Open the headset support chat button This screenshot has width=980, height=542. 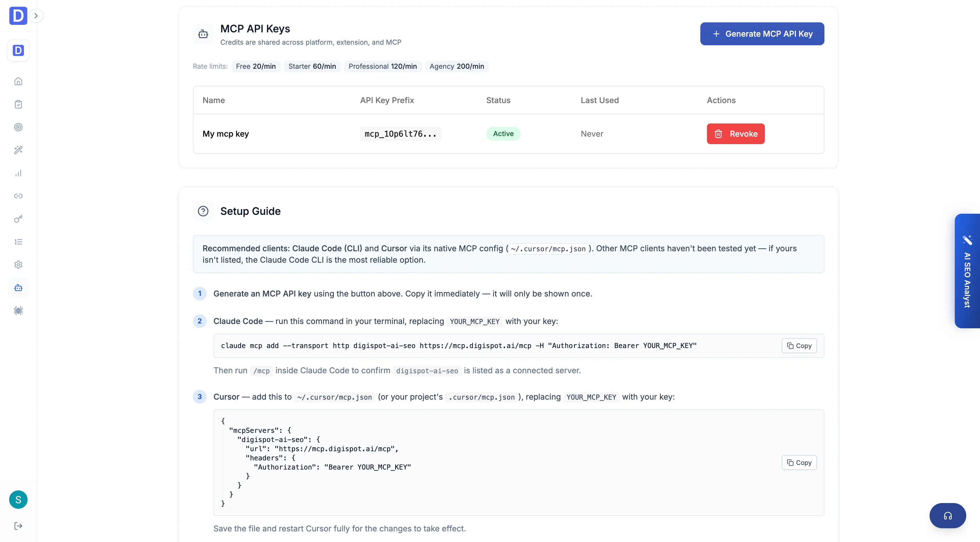click(947, 516)
